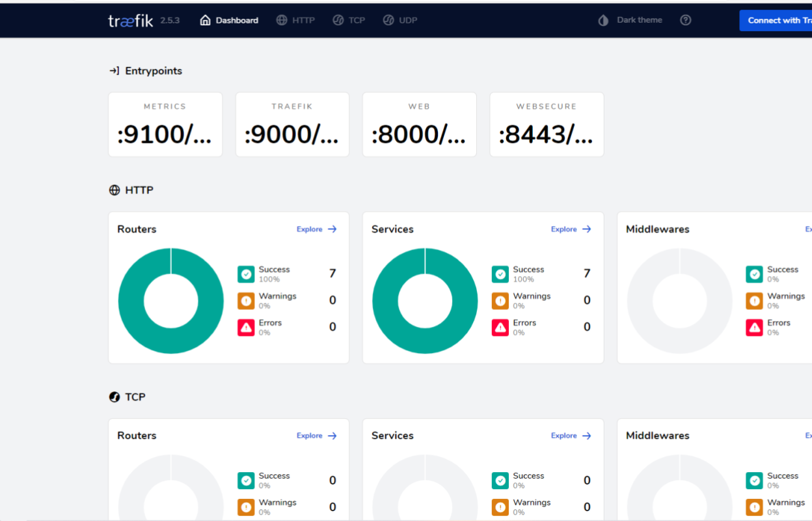Viewport: 812px width, 521px height.
Task: Click the HTTP Routers Warnings orange icon
Action: 246,301
